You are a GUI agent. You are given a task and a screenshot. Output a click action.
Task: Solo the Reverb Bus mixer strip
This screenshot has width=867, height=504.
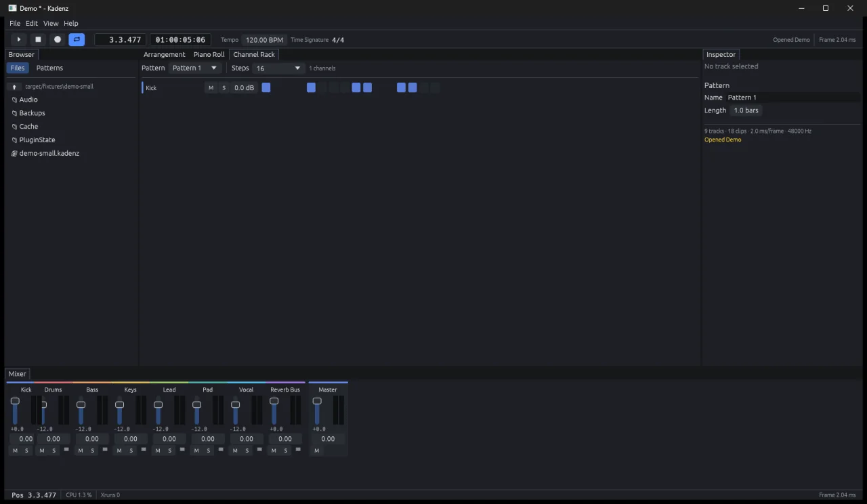(x=286, y=450)
